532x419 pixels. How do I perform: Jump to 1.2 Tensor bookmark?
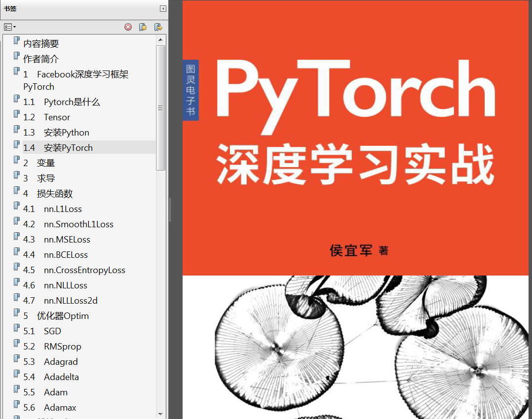[47, 117]
